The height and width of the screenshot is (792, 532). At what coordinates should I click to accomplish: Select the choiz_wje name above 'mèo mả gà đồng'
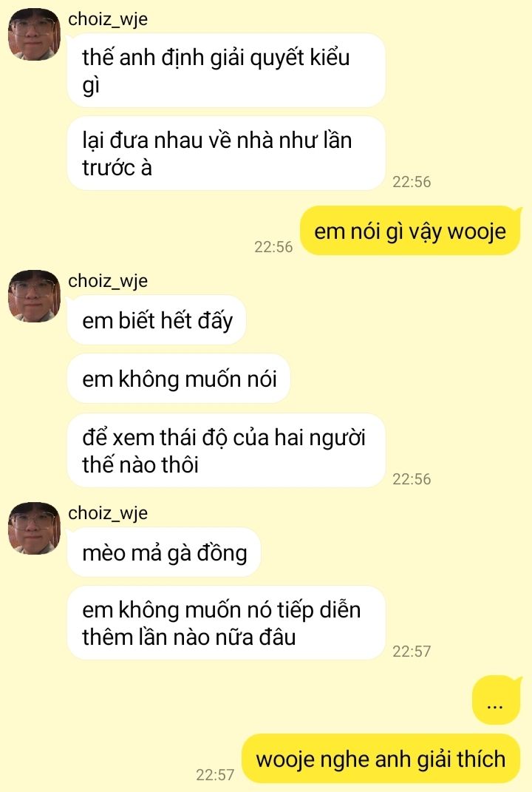(108, 513)
